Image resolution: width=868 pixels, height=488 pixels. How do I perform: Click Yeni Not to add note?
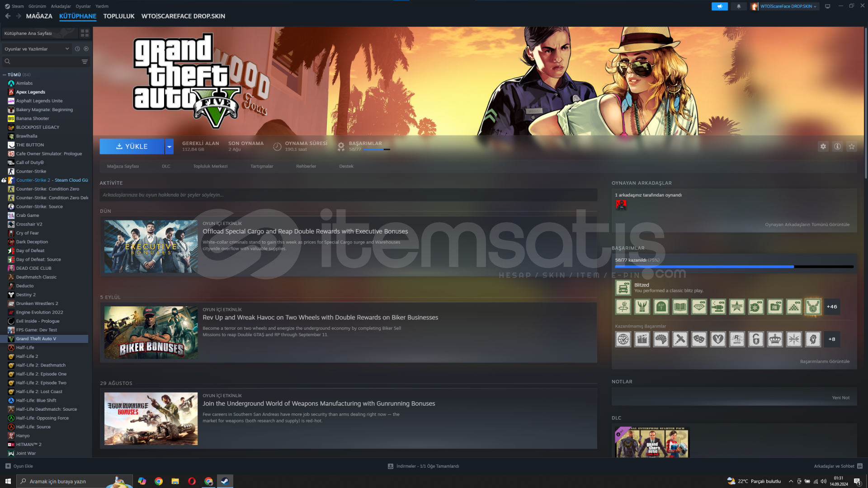(840, 398)
